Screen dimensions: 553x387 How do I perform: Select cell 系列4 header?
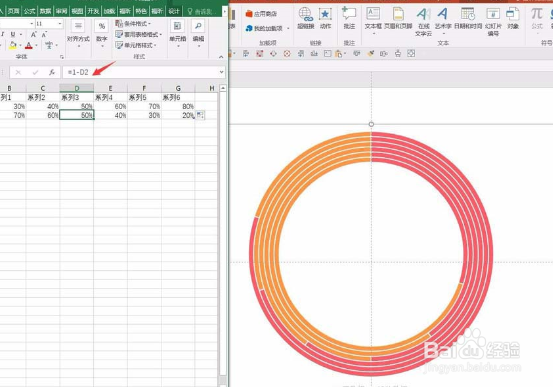pyautogui.click(x=110, y=97)
